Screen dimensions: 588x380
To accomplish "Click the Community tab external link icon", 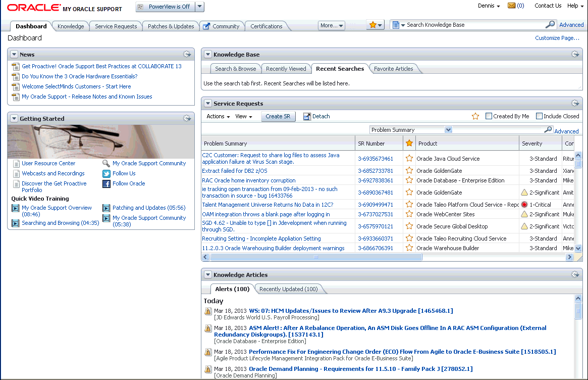I will 206,26.
